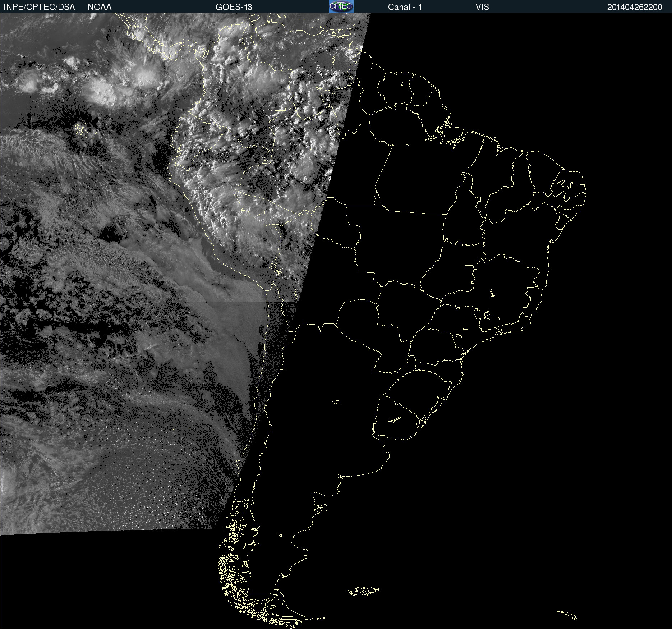The height and width of the screenshot is (629, 672).
Task: Click the GOES-13 satellite label
Action: (234, 7)
